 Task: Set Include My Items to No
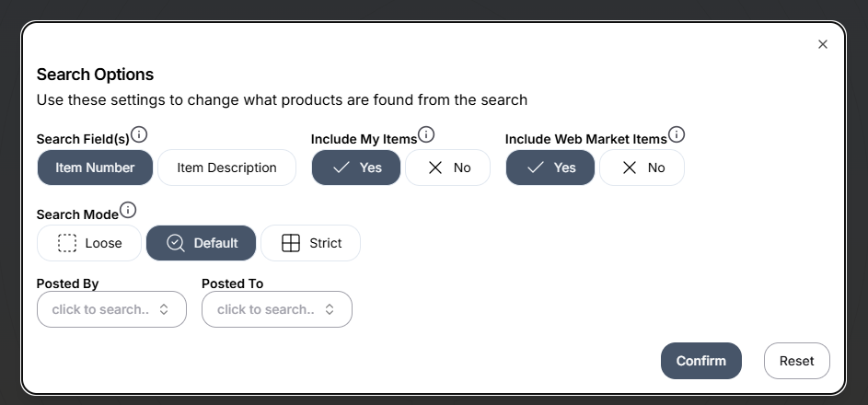tap(447, 168)
